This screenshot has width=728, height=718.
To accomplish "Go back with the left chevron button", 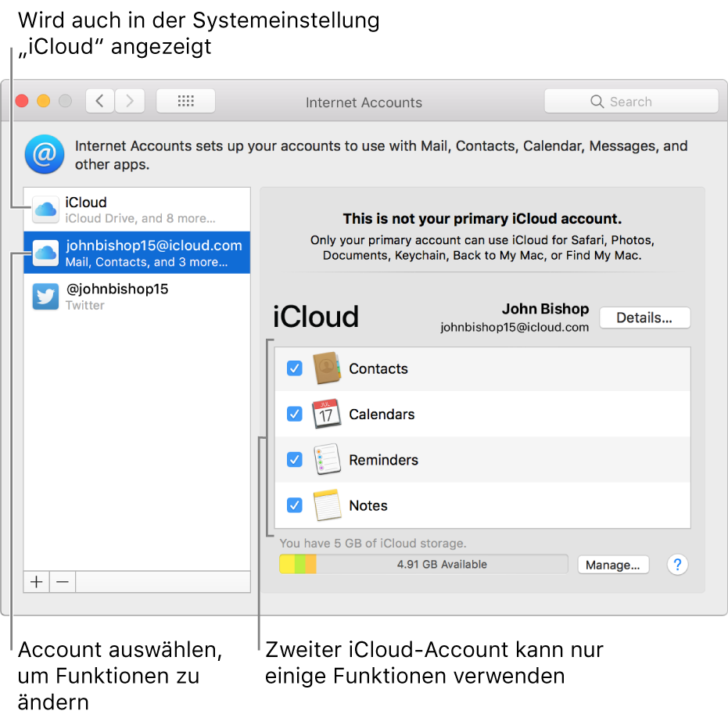I will pos(100,101).
